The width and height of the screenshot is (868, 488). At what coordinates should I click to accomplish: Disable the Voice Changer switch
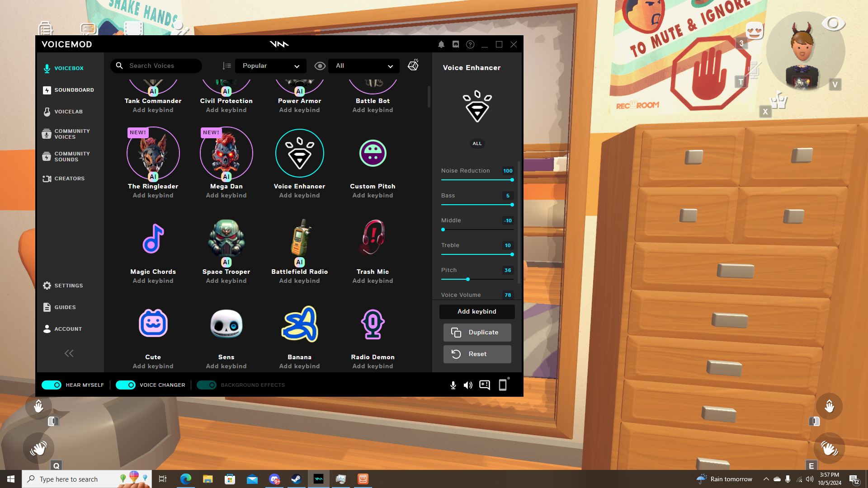126,385
